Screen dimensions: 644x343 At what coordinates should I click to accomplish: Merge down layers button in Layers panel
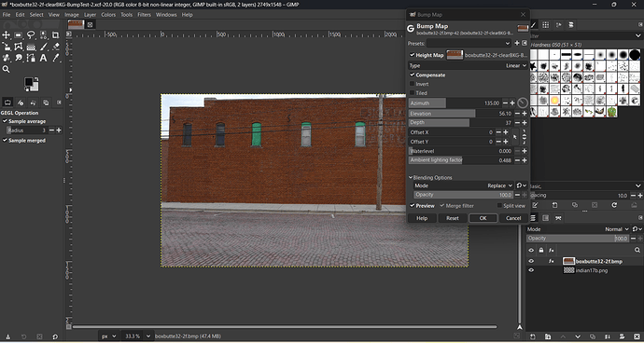coord(607,336)
